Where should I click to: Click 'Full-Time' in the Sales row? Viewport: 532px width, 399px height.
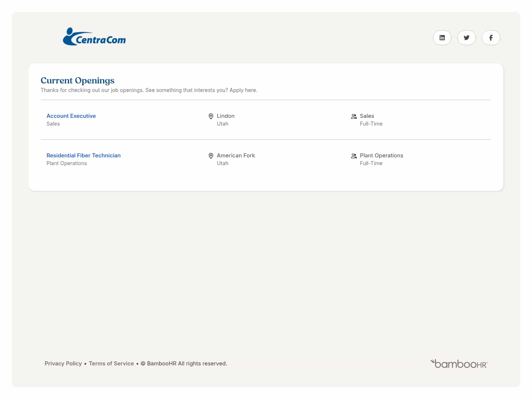click(x=371, y=124)
